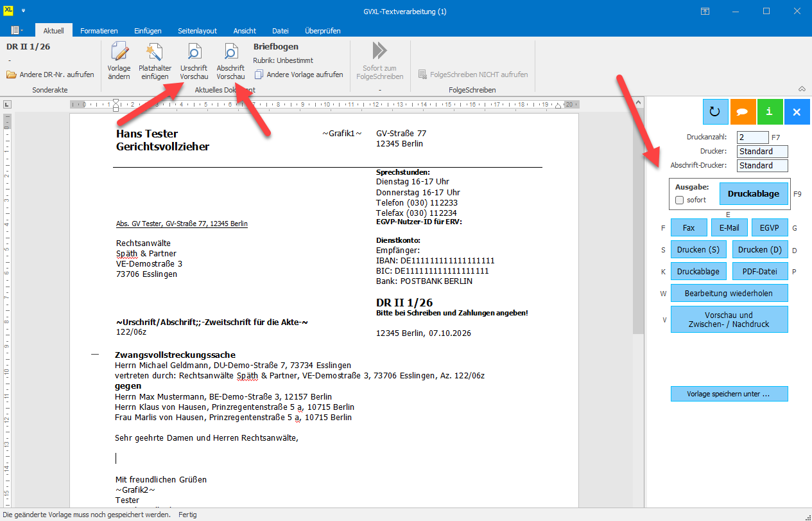The width and height of the screenshot is (812, 521).
Task: Click the Fax button
Action: point(689,227)
